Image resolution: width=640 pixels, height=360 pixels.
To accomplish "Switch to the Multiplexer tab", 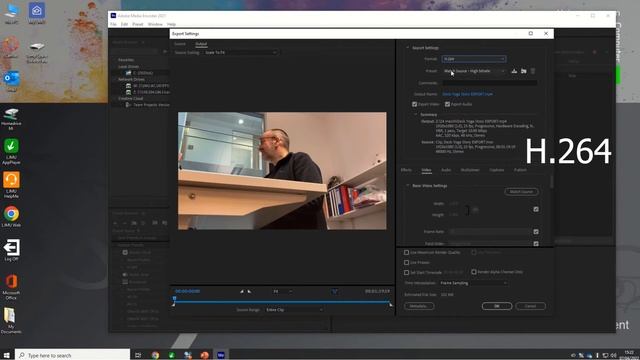I will click(470, 170).
